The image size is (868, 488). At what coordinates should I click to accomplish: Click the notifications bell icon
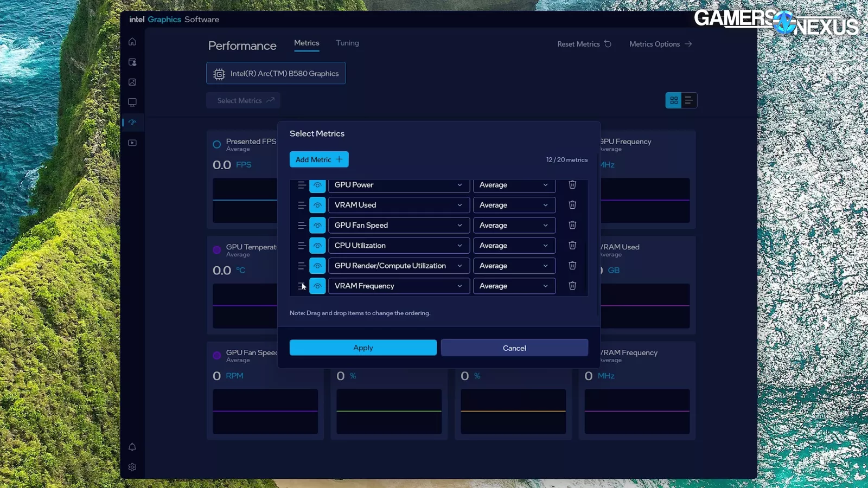[132, 447]
